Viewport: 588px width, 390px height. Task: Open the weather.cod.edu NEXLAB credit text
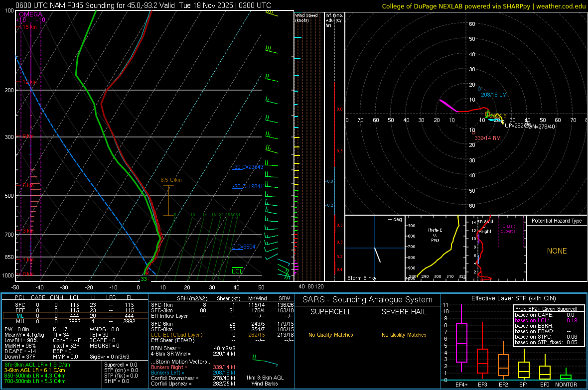pos(484,6)
